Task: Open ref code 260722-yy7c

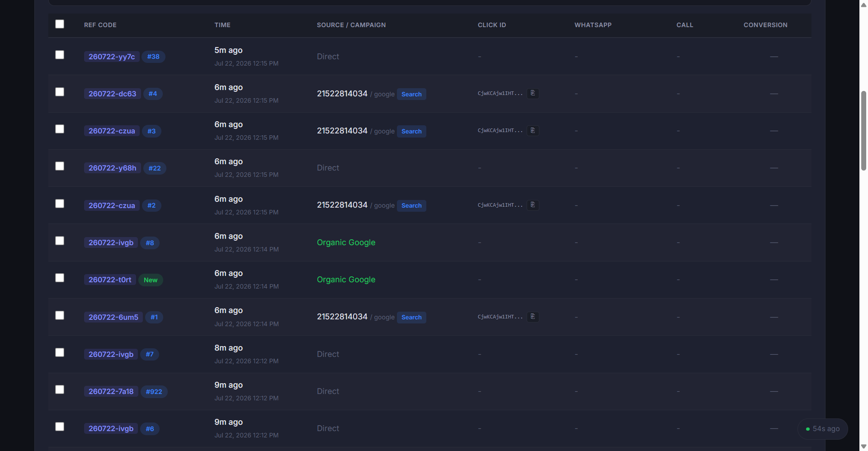Action: [x=112, y=57]
